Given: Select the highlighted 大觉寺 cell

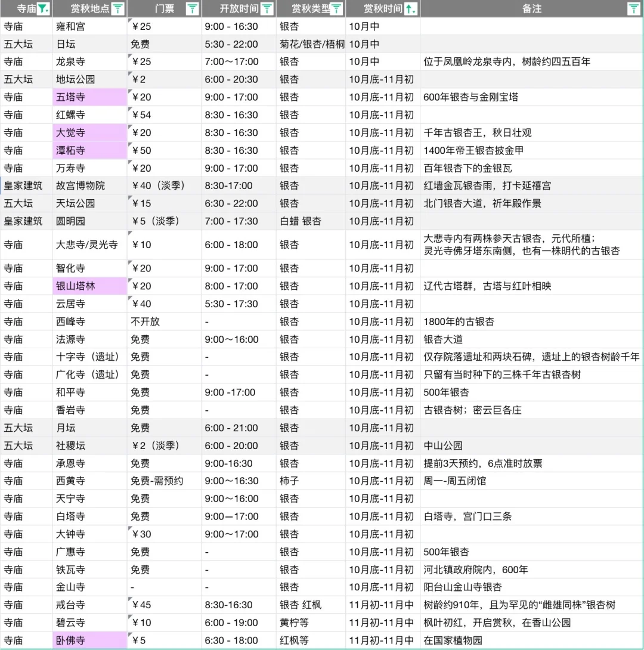Looking at the screenshot, I should (x=89, y=133).
